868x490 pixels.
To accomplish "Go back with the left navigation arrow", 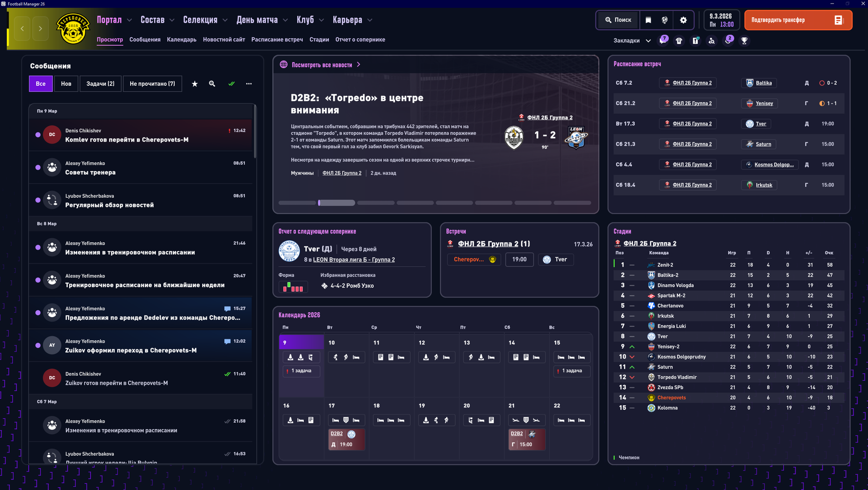I will (x=22, y=29).
